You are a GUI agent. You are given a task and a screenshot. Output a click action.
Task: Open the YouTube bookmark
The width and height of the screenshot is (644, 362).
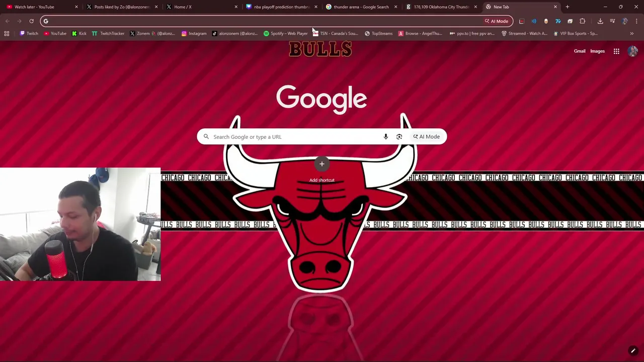[55, 34]
